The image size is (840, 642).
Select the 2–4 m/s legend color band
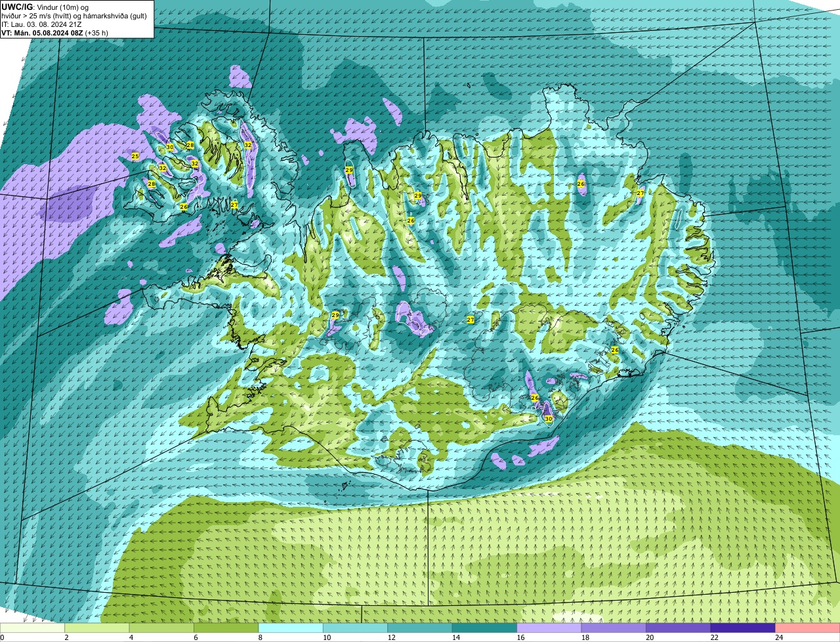pos(97,628)
